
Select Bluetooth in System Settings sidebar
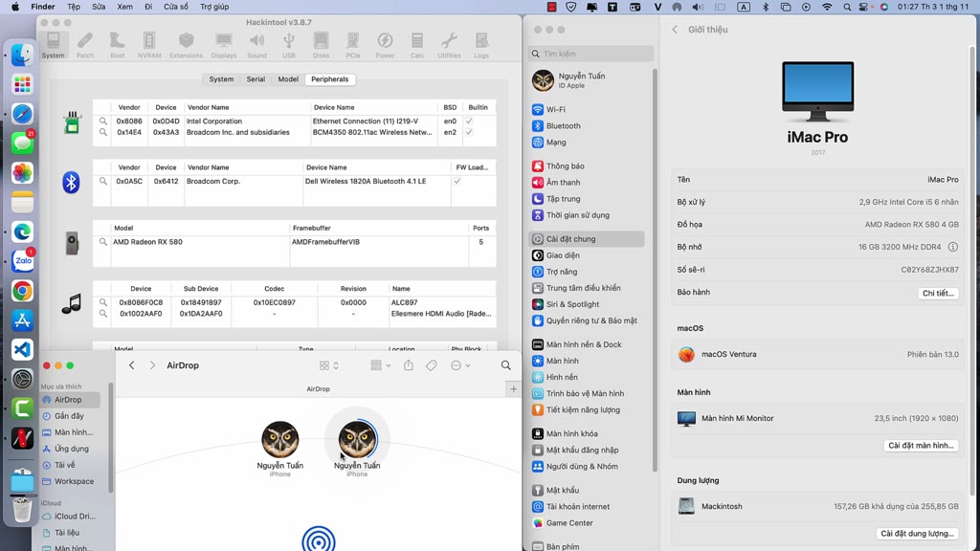click(x=563, y=126)
